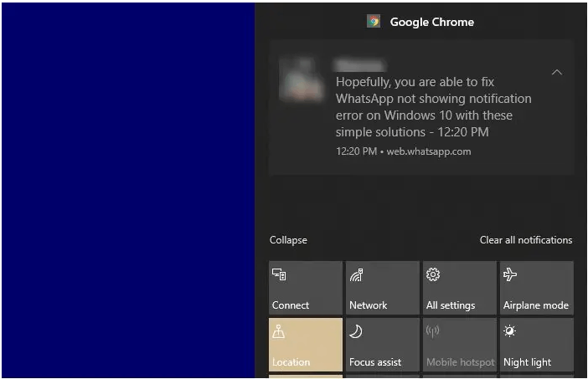The width and height of the screenshot is (588, 379).
Task: Open All settings tile
Action: pyautogui.click(x=460, y=288)
